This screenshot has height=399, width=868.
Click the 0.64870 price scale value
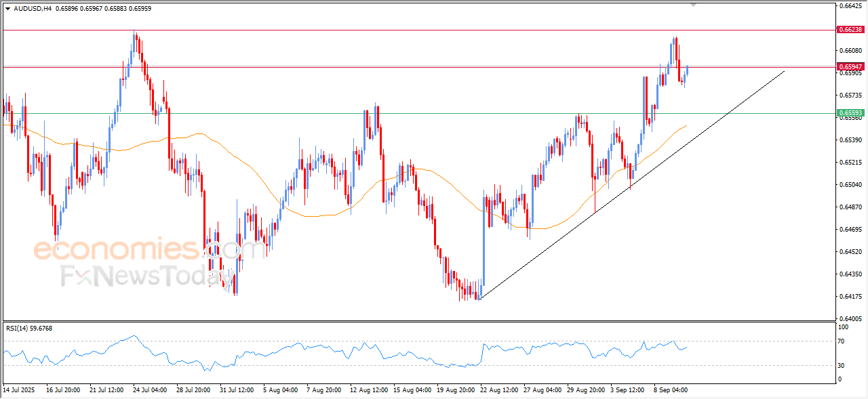coord(850,207)
